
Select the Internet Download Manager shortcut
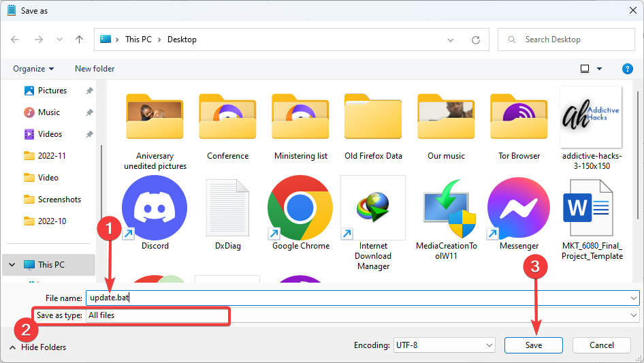[x=373, y=223]
